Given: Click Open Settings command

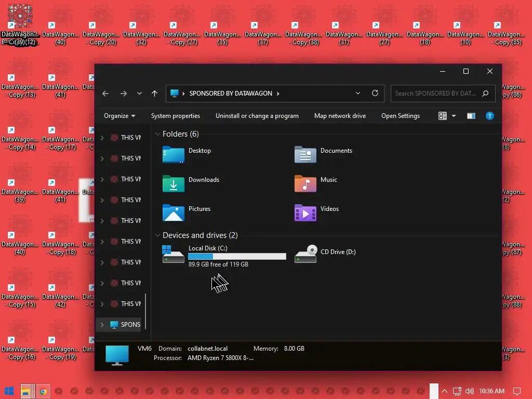Looking at the screenshot, I should [401, 116].
